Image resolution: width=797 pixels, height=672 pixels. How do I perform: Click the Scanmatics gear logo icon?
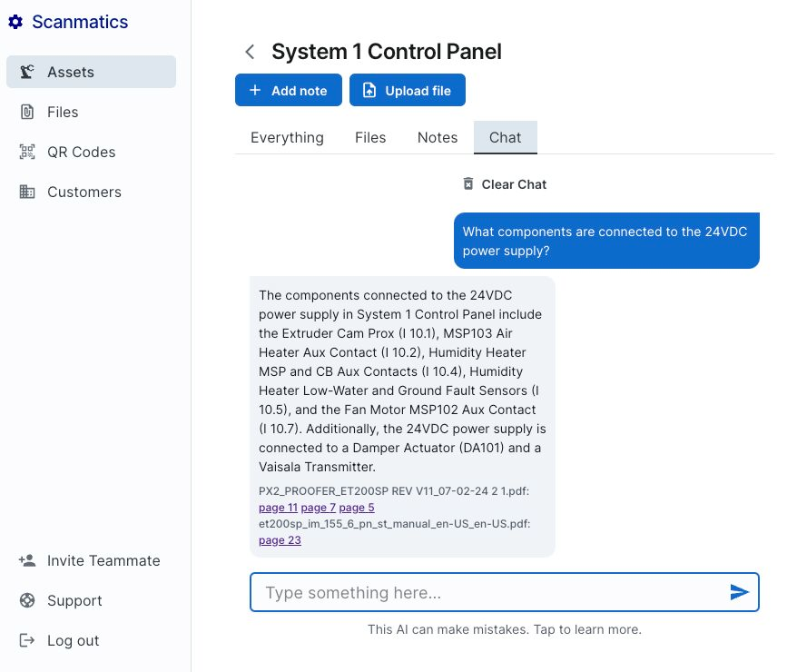[x=15, y=21]
